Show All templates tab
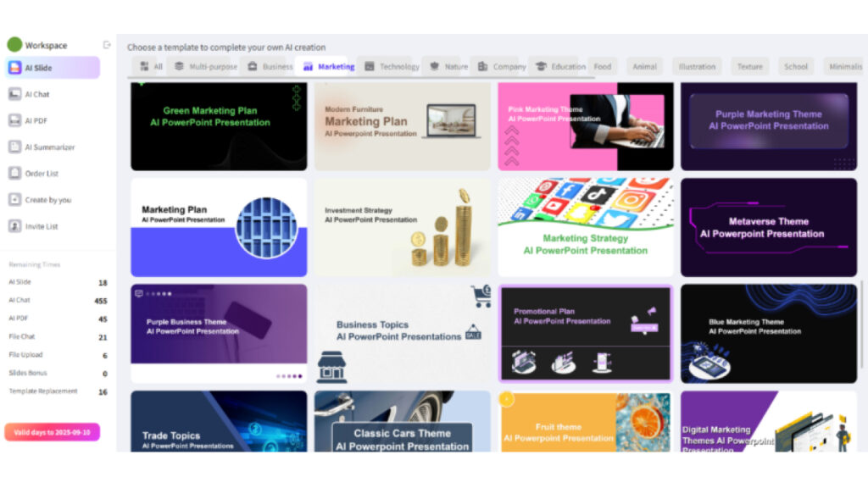868x488 pixels. (x=151, y=67)
